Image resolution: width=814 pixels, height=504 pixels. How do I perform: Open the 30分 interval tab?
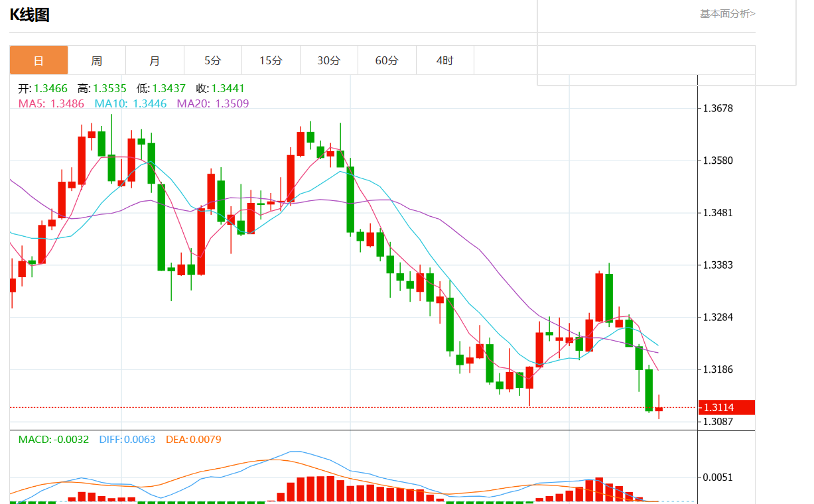coord(329,60)
